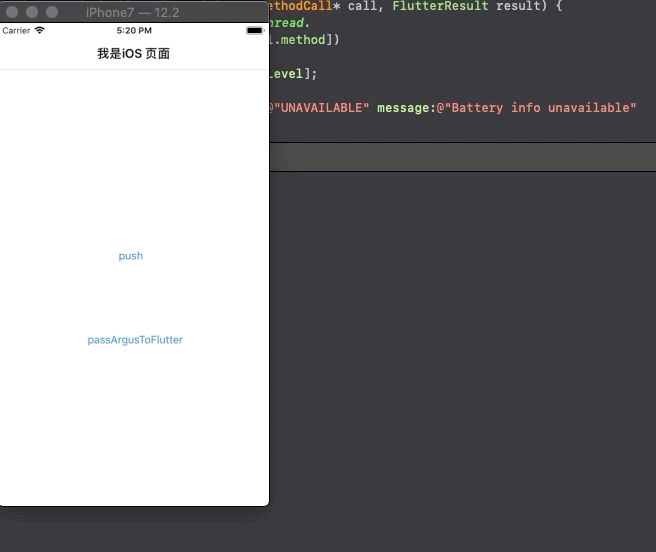
Task: Click the simulator close window button
Action: [x=12, y=12]
